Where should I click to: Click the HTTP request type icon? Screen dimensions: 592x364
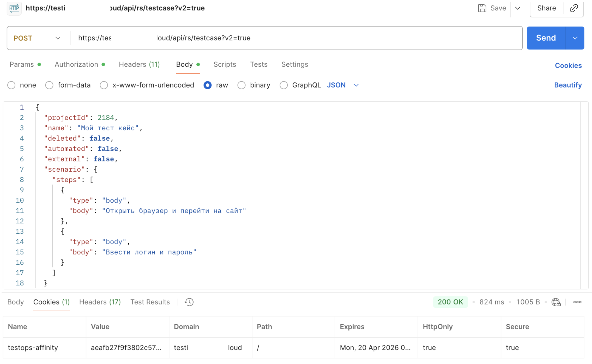pyautogui.click(x=14, y=8)
